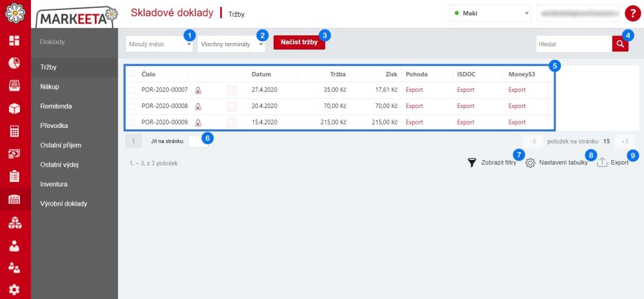This screenshot has width=644, height=299.
Task: Select the warehouse documents icon in sidebar
Action: pos(14,200)
